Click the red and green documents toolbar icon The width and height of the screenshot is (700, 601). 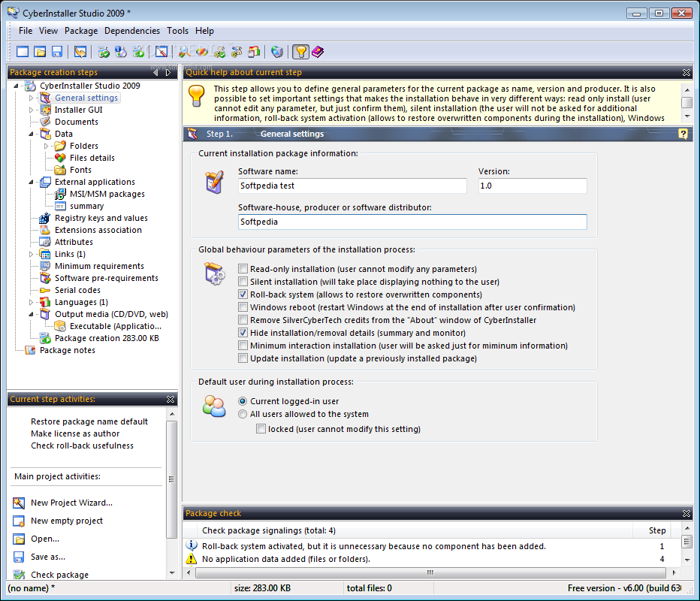[x=254, y=52]
